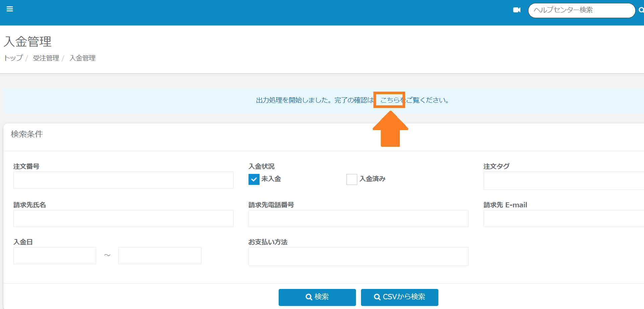Click the video camera icon
644x309 pixels.
click(517, 10)
